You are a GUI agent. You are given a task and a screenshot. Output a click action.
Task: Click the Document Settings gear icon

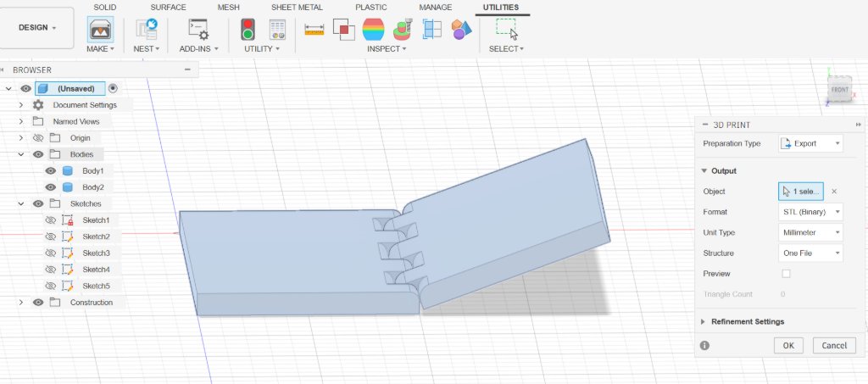coord(37,104)
